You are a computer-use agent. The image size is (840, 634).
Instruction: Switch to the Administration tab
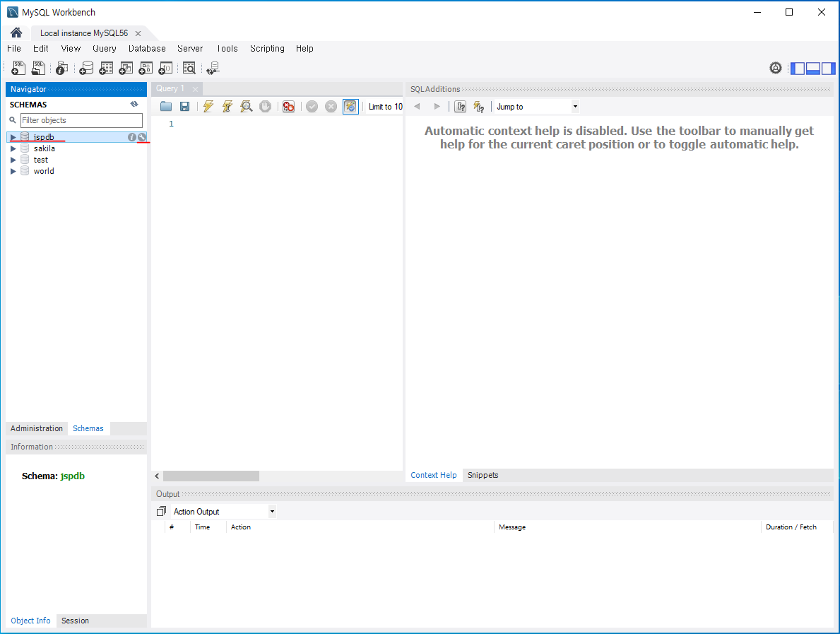37,428
